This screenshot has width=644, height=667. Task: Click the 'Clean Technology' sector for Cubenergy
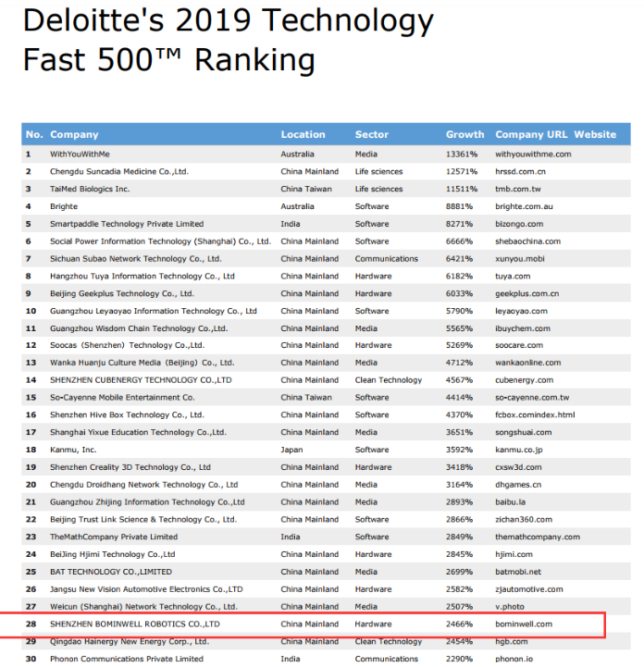tap(389, 380)
